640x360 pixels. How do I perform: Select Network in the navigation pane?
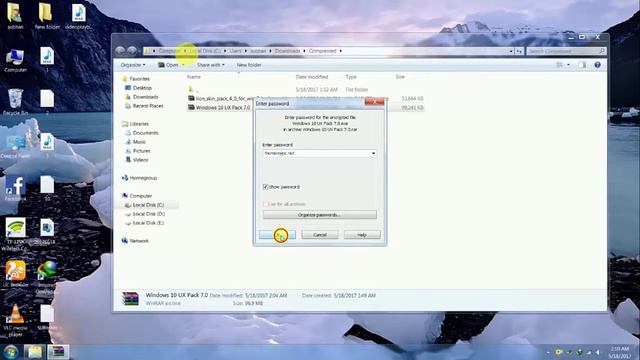(139, 241)
